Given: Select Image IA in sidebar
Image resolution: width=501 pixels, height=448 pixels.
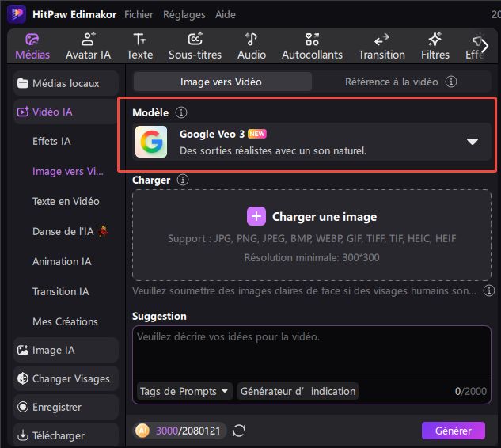Looking at the screenshot, I should coord(66,350).
